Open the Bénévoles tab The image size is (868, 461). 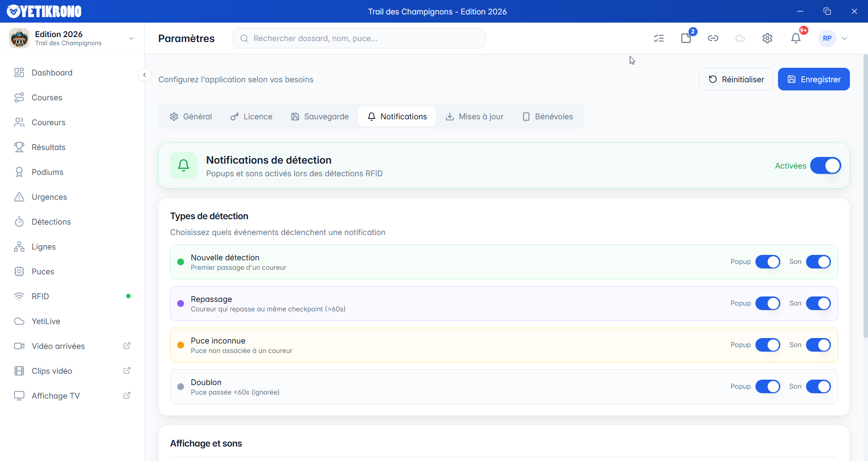[547, 116]
